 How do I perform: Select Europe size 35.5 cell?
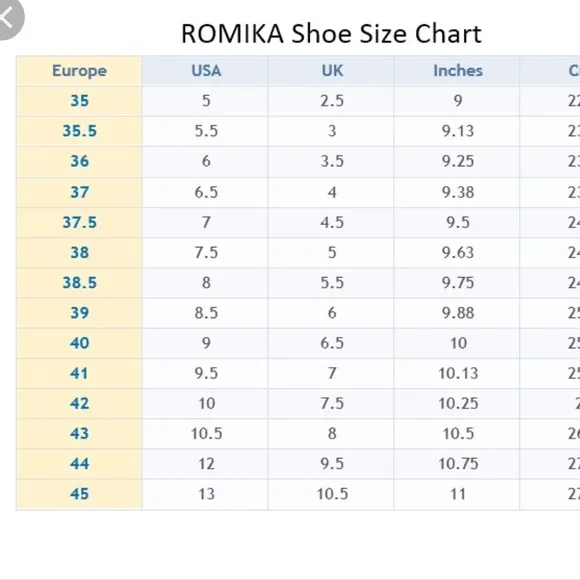79,131
